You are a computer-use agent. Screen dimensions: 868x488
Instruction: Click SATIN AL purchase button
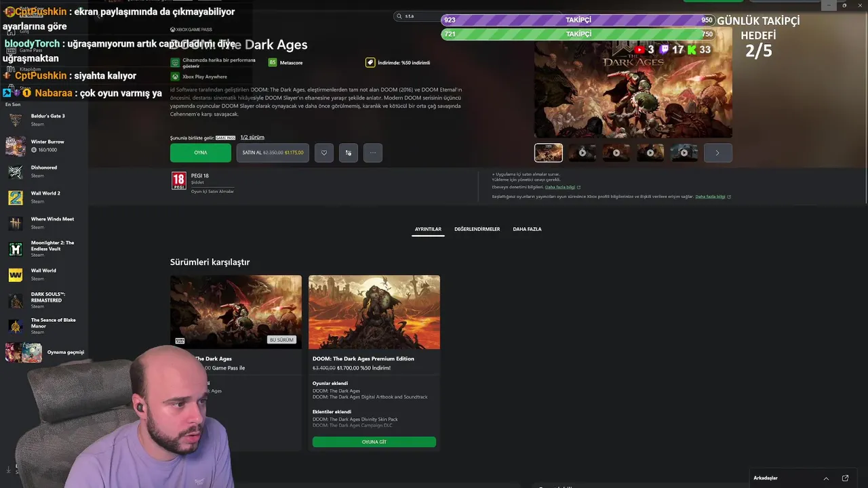tap(273, 152)
